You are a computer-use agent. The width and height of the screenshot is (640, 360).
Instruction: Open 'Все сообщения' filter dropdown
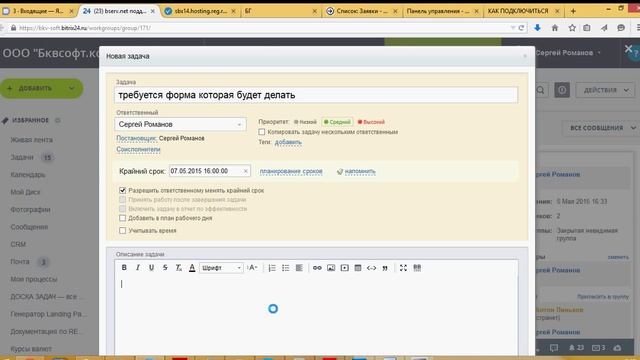(600, 128)
